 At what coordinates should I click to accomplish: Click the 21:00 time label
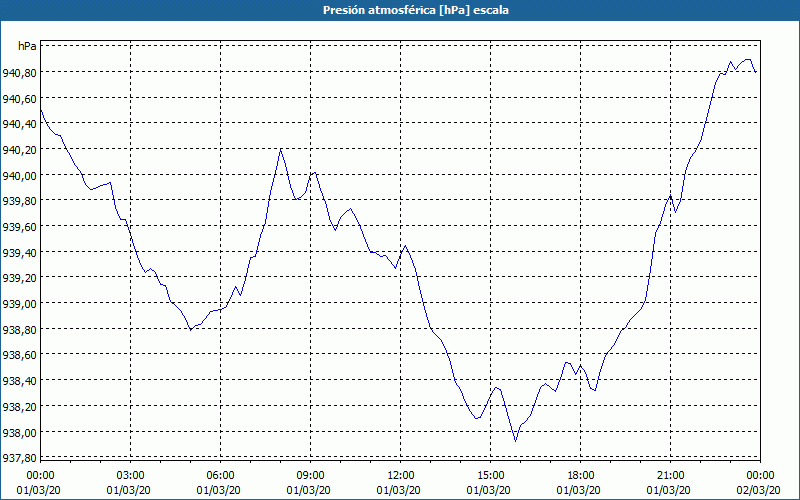pyautogui.click(x=670, y=476)
